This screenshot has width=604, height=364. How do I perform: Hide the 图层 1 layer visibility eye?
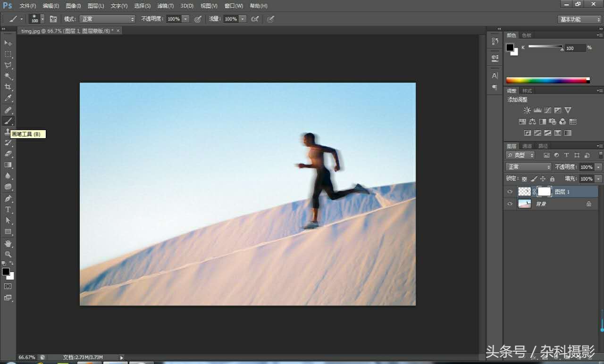pos(510,191)
